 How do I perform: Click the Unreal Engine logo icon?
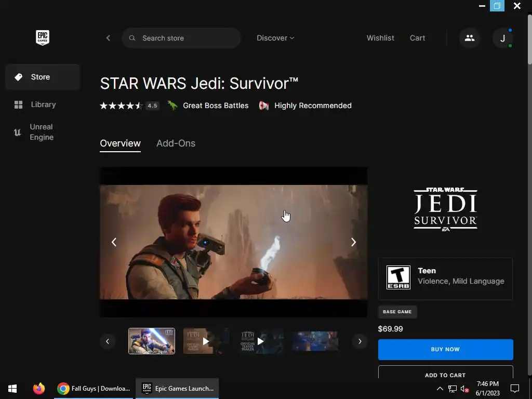17,132
